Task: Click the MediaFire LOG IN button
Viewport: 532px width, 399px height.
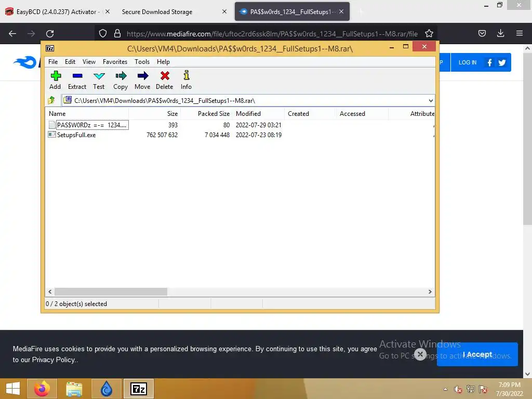Action: [x=468, y=62]
